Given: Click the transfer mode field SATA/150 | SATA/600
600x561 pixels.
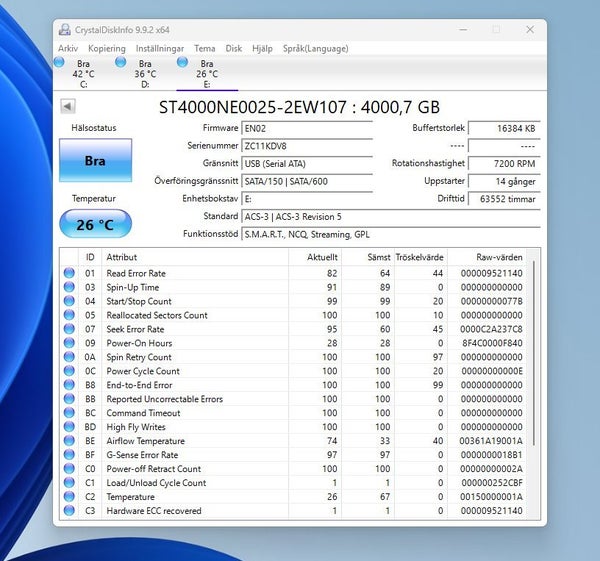Looking at the screenshot, I should click(x=307, y=181).
